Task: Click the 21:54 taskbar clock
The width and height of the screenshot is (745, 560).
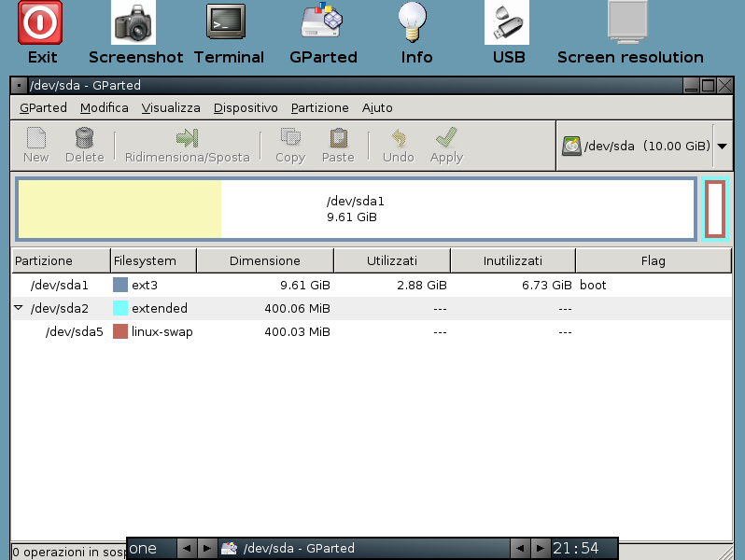Action: (x=576, y=549)
